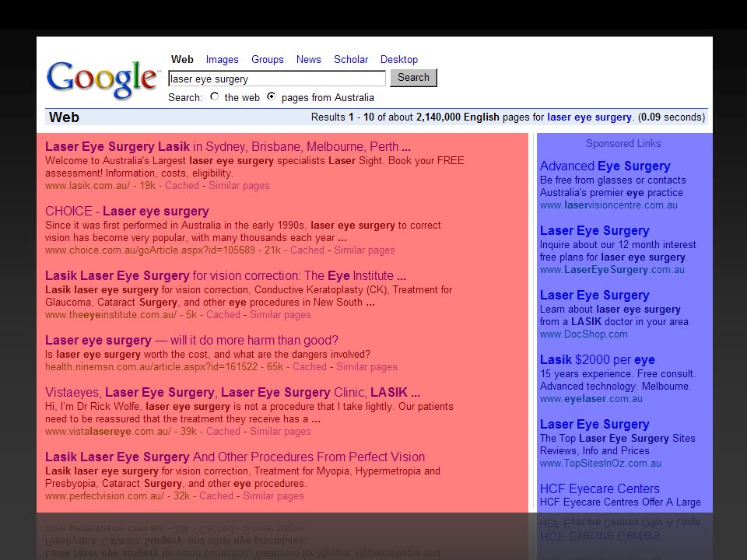Click www.LaserEyeSurgery.com.au ad URL
747x560 pixels.
(x=612, y=270)
